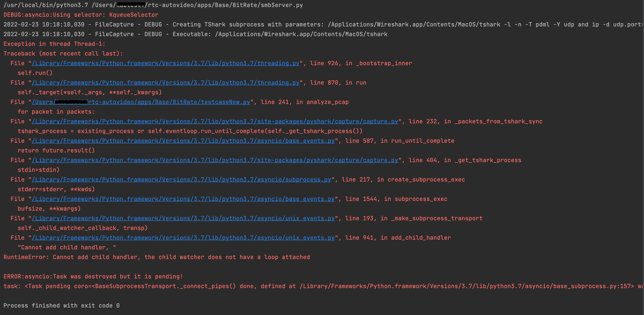Open base_events.py line 1544 link
Screen dimensions: 644x315
[183, 199]
